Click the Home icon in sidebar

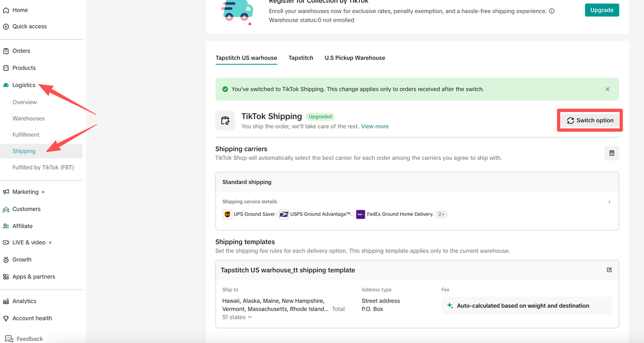(x=6, y=10)
